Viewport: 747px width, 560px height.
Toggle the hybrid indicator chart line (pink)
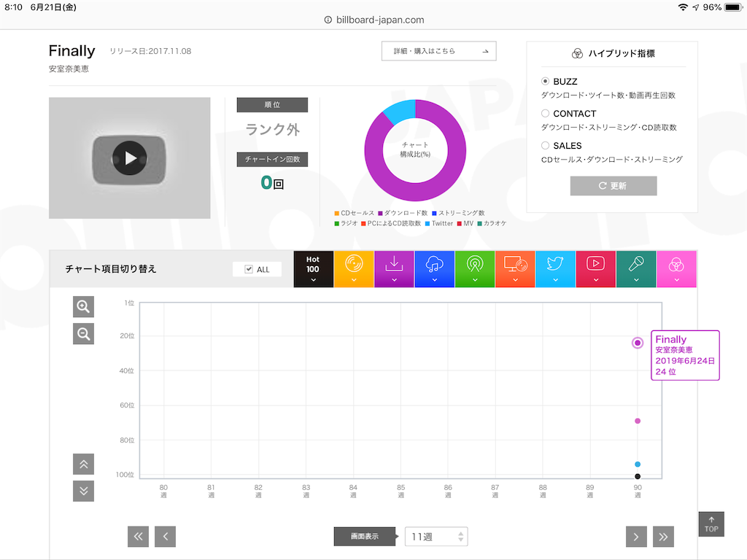tap(676, 269)
